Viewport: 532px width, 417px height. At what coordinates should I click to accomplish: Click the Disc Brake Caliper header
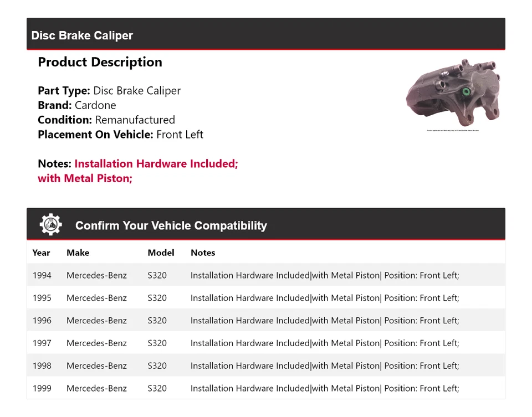82,35
